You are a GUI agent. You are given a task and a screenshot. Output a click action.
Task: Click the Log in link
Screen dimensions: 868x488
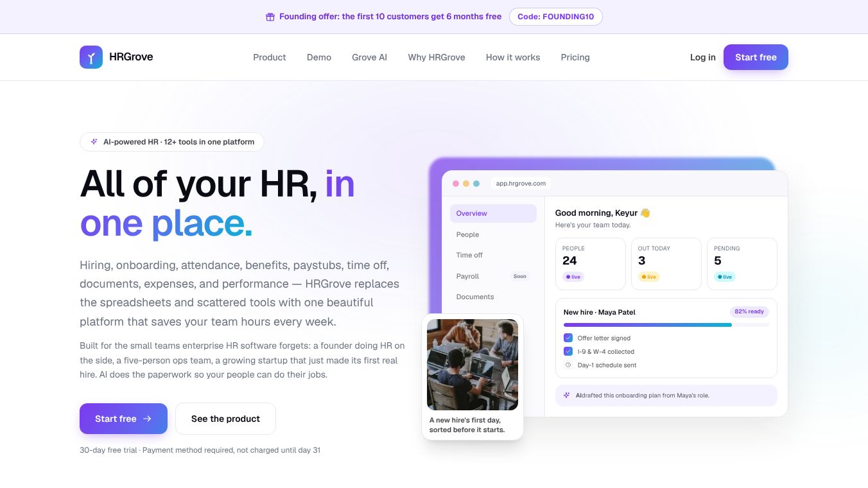pyautogui.click(x=703, y=57)
